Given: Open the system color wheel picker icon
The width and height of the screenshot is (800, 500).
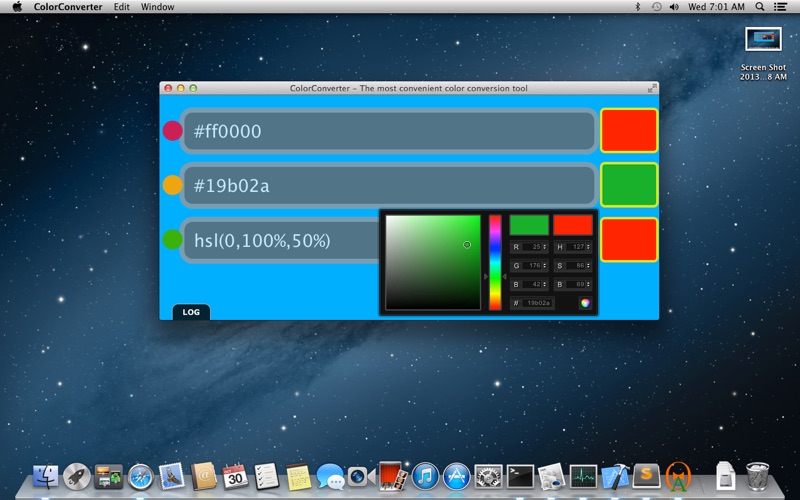Looking at the screenshot, I should click(585, 303).
